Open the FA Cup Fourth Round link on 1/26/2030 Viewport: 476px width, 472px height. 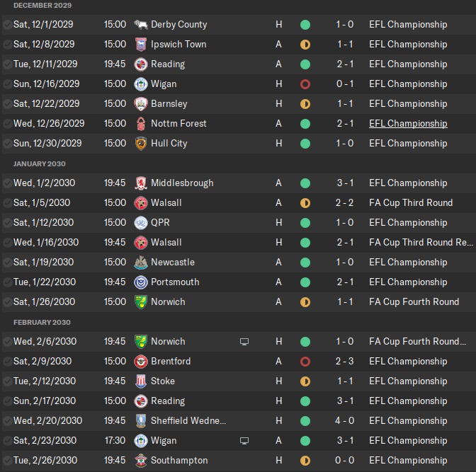coord(414,301)
